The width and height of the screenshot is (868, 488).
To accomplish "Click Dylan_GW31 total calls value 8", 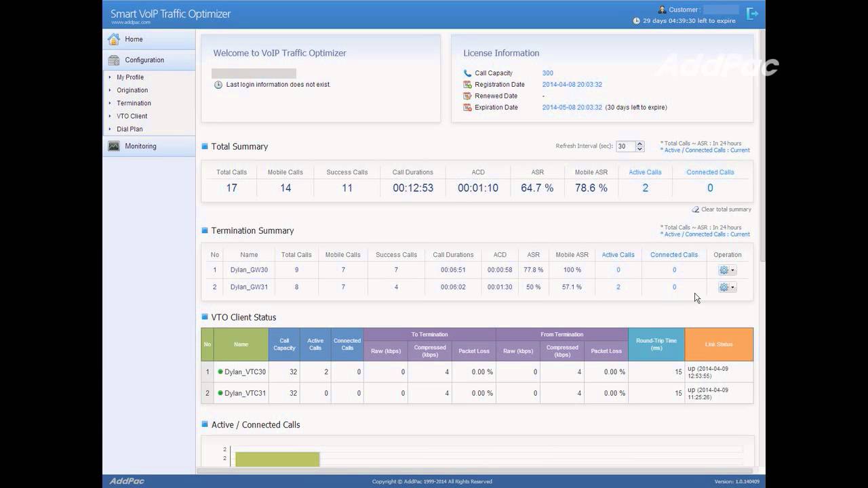I will (296, 287).
